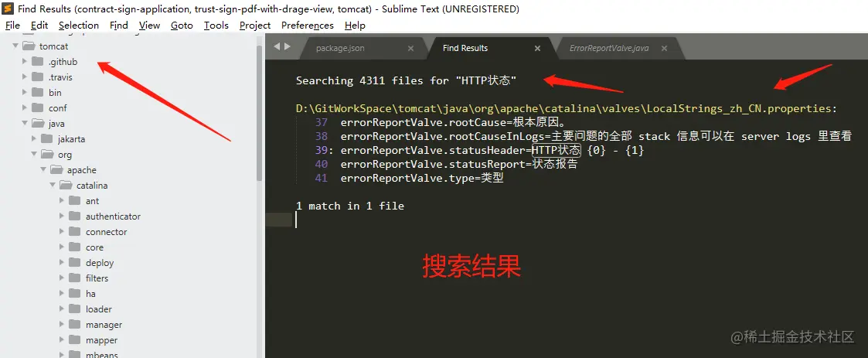Collapse the tomcat folder

(16, 46)
